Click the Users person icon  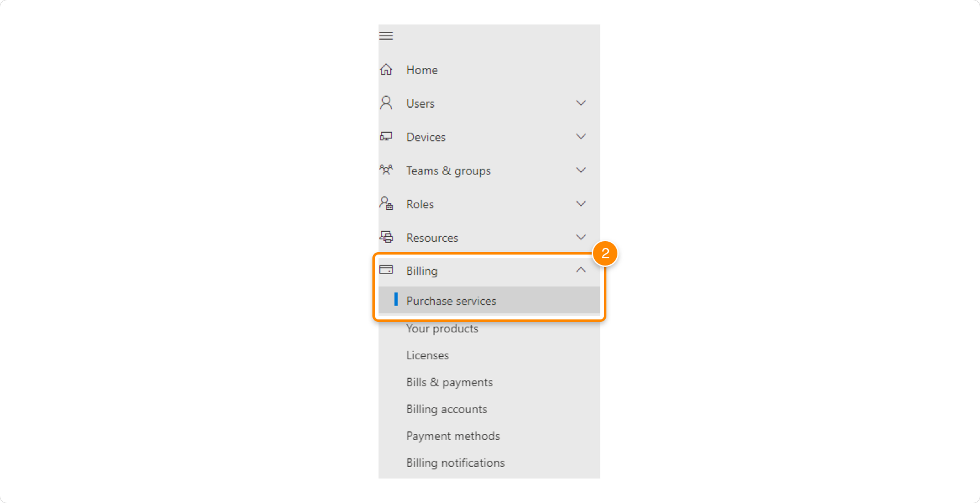pos(386,103)
